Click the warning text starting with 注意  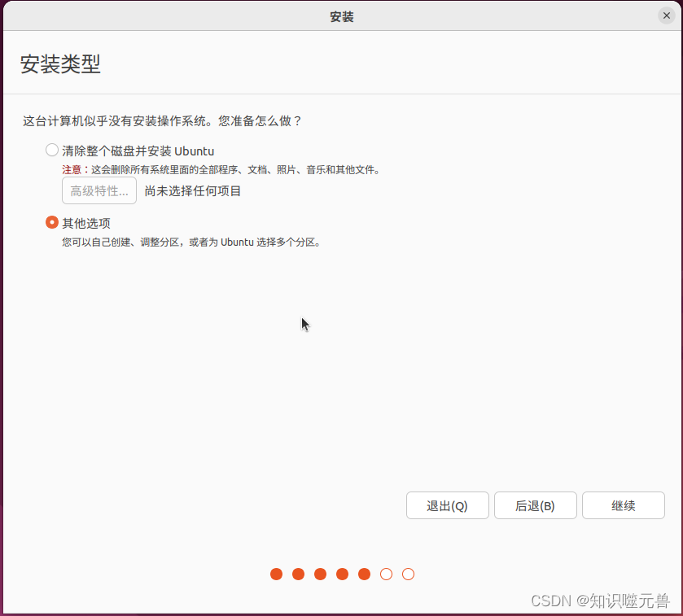pos(221,170)
